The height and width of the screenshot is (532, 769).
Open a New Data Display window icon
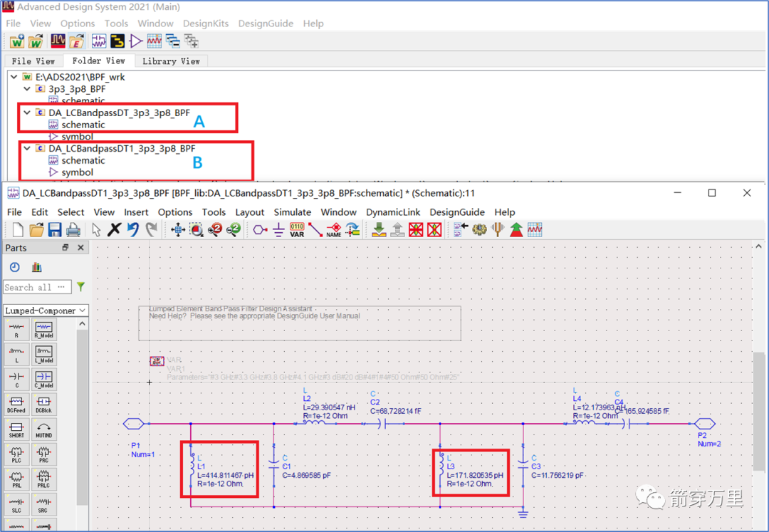click(x=155, y=42)
